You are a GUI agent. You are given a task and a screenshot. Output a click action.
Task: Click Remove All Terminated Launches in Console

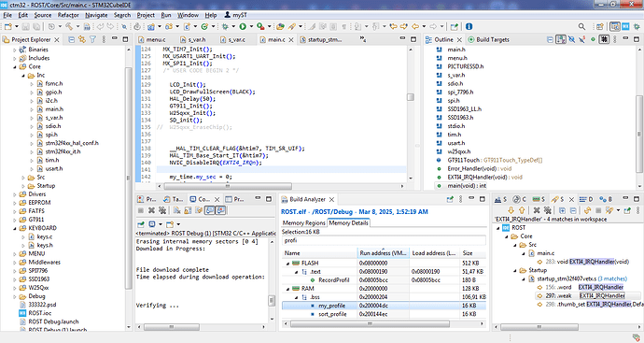[x=162, y=210]
